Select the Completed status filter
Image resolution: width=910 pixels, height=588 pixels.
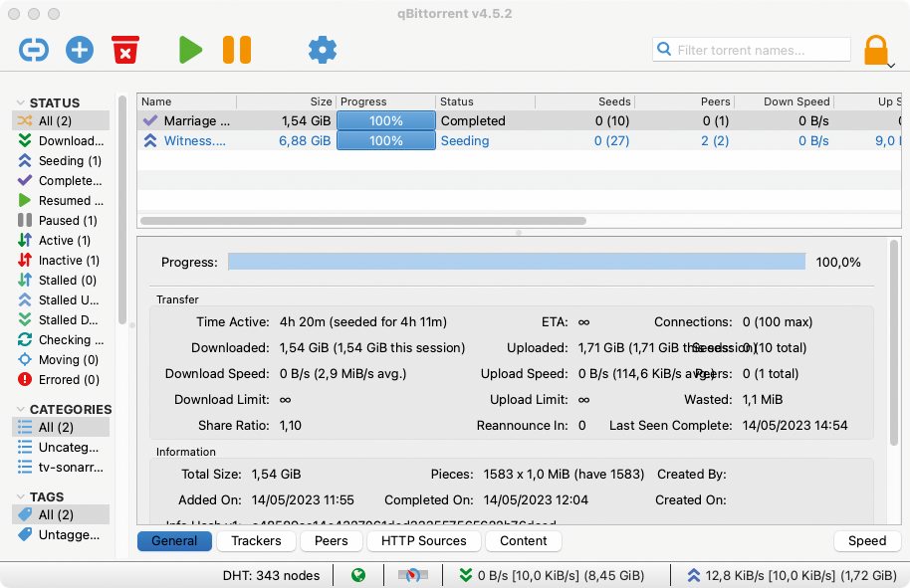pyautogui.click(x=61, y=180)
